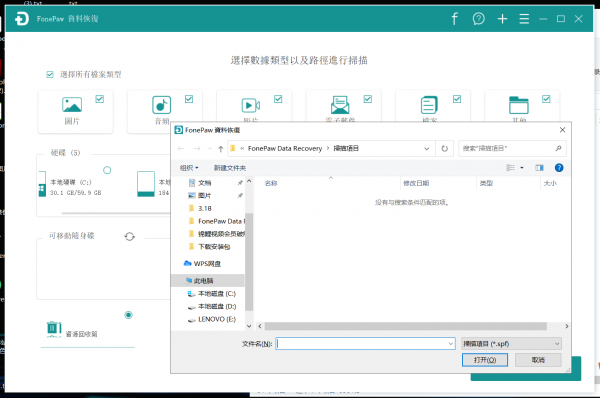Uncheck the image type checkbox
This screenshot has height=398, width=600.
point(99,99)
